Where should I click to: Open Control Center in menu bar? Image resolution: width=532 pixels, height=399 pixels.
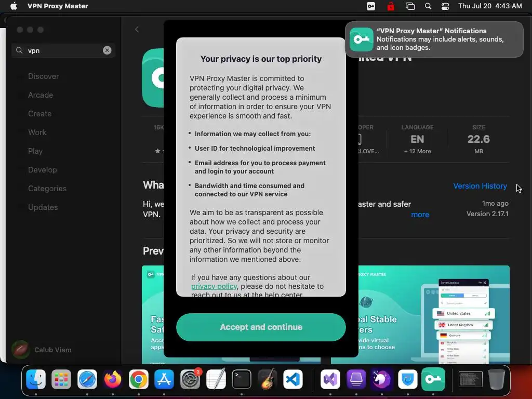click(445, 6)
